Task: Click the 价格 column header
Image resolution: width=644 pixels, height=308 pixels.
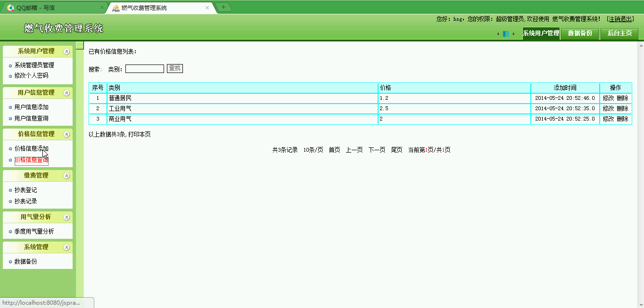Action: (x=454, y=88)
